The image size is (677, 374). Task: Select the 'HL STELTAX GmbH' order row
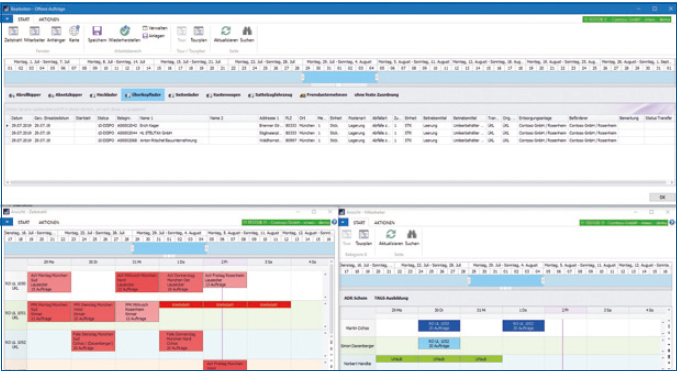pos(339,133)
